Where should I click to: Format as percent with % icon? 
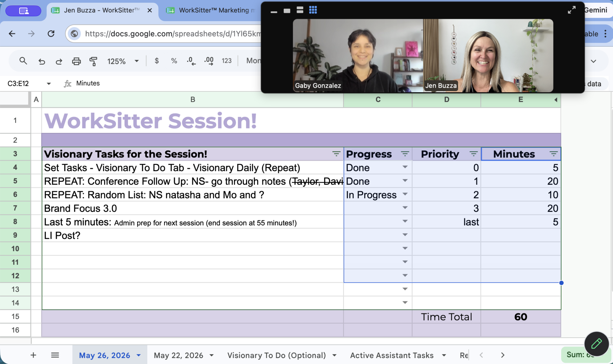[174, 61]
